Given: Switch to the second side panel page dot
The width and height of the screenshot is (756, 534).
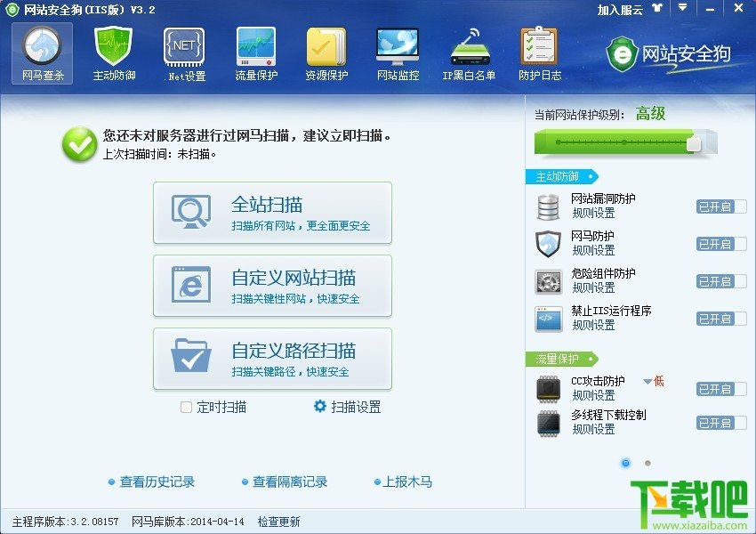Looking at the screenshot, I should tap(647, 463).
